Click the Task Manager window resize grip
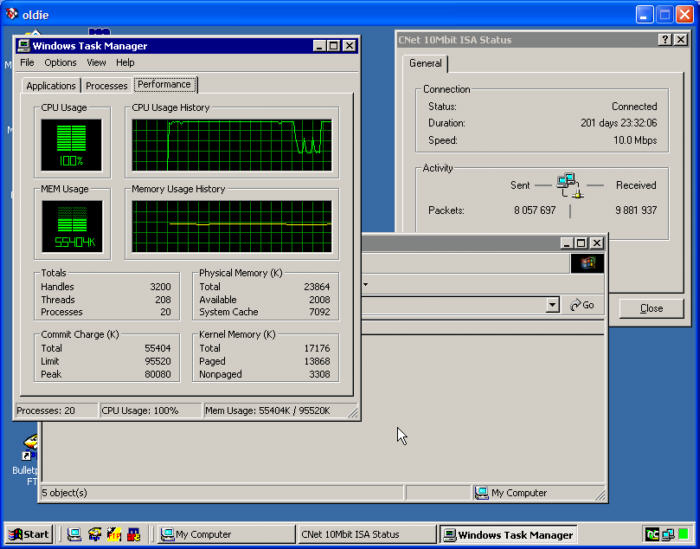Image resolution: width=700 pixels, height=549 pixels. coord(353,413)
